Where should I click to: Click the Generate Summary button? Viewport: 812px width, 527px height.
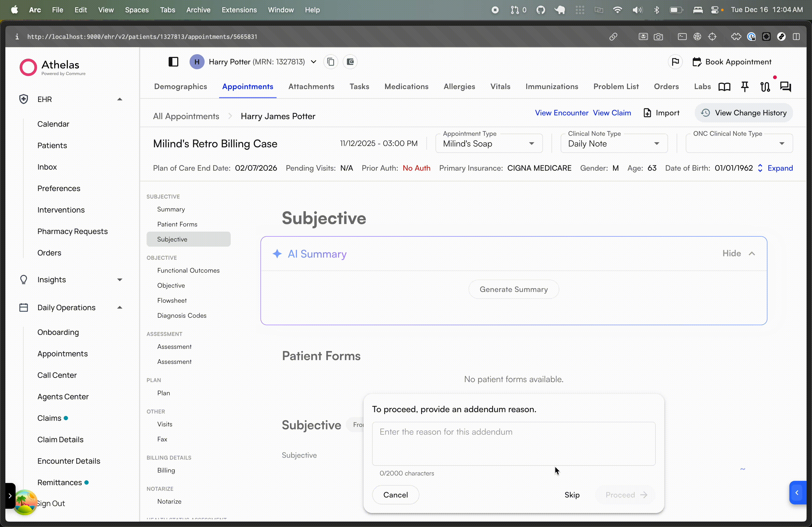click(x=513, y=290)
